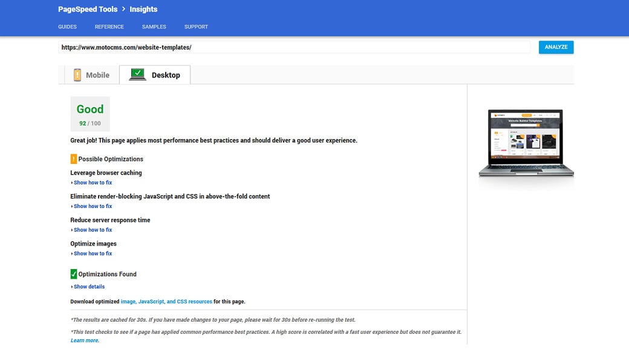Expand fix details for render-blocking JavaScript
The height and width of the screenshot is (364, 629).
[x=93, y=206]
